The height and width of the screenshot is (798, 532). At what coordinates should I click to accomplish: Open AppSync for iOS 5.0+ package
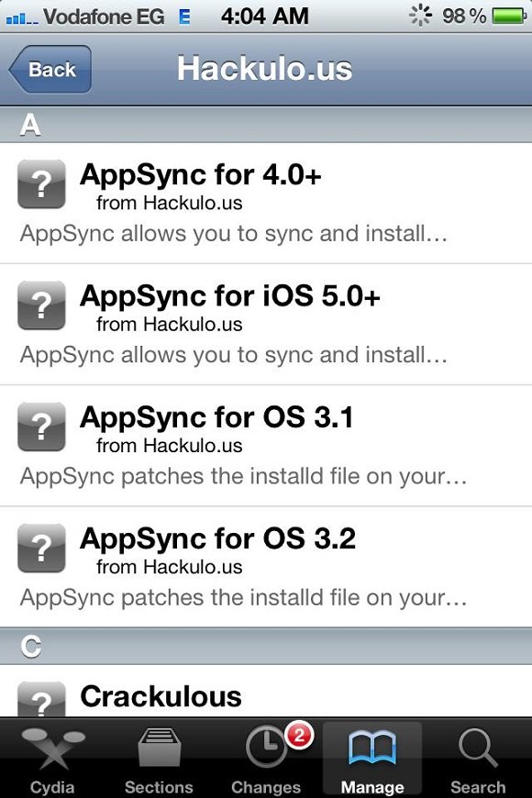click(x=266, y=325)
